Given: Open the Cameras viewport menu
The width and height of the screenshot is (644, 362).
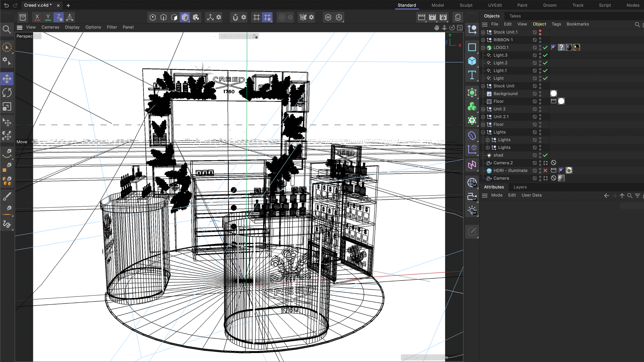Looking at the screenshot, I should pos(50,27).
